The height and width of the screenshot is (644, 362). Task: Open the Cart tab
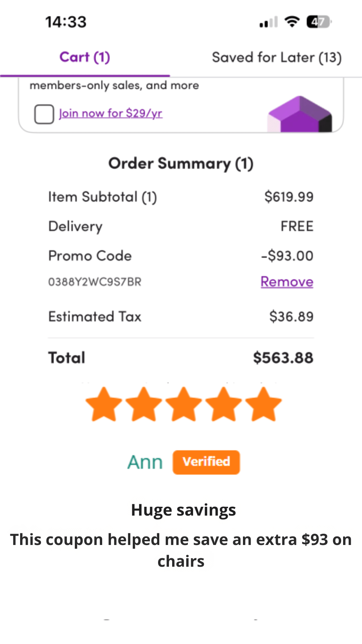click(x=84, y=57)
